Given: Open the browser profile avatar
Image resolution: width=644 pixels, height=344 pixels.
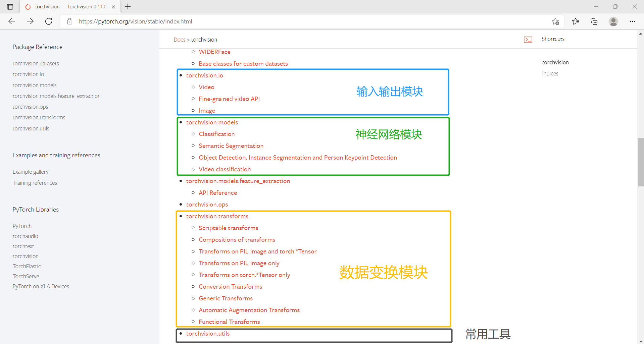Looking at the screenshot, I should coord(613,21).
